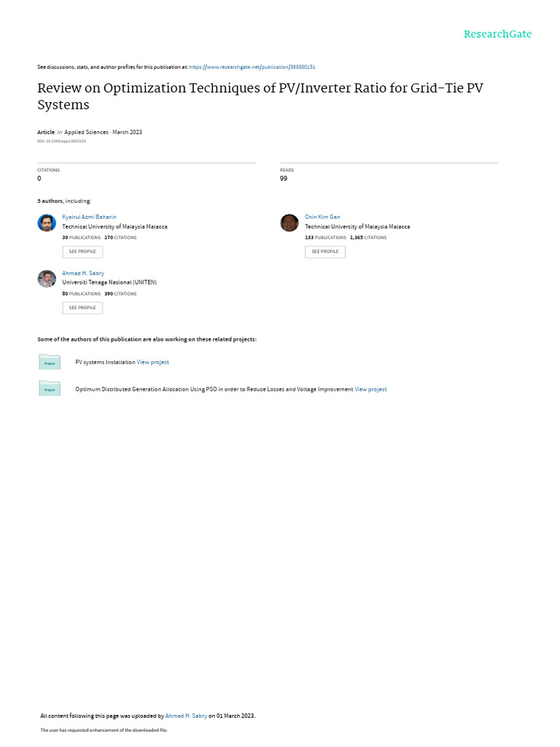
Task: Click the Reads count 99
Action: pos(284,179)
